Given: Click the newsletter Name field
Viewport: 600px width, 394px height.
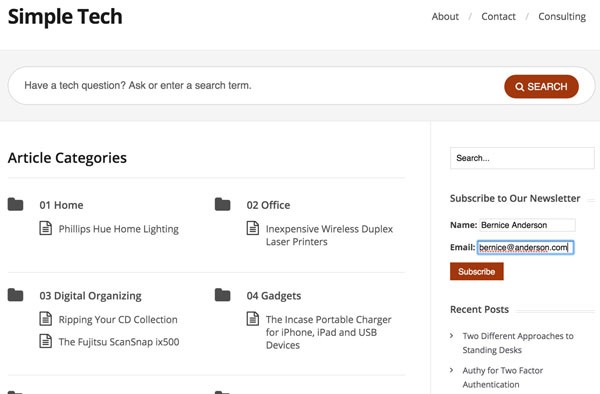Looking at the screenshot, I should 527,225.
